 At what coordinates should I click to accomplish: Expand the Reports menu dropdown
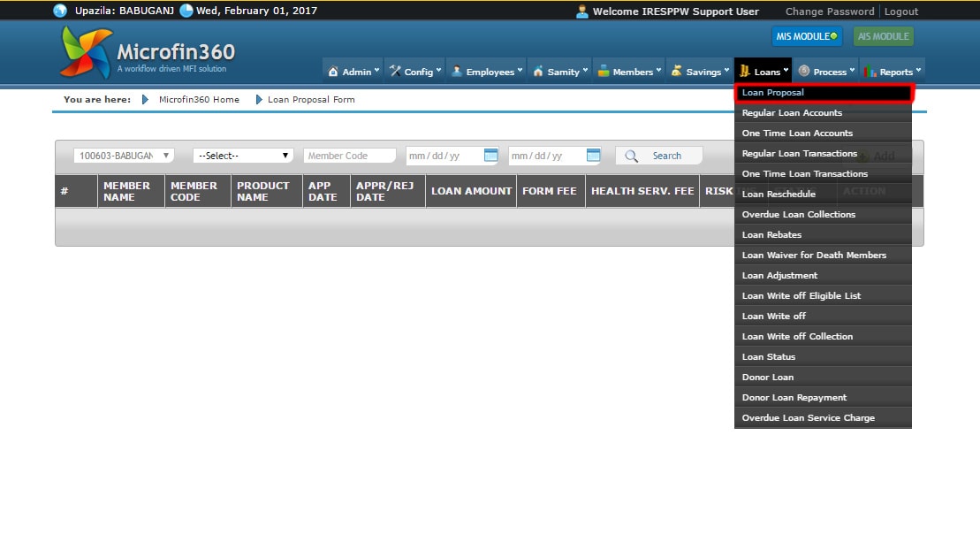[893, 72]
